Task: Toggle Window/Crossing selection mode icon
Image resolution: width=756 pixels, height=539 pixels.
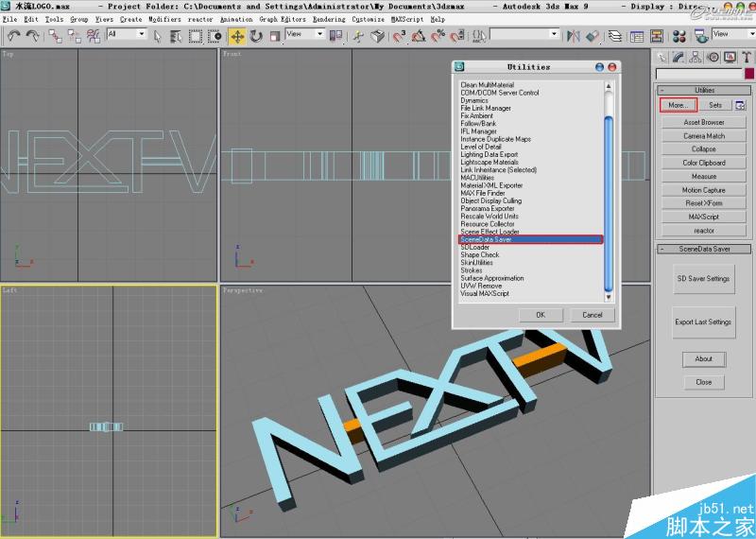Action: pos(215,36)
